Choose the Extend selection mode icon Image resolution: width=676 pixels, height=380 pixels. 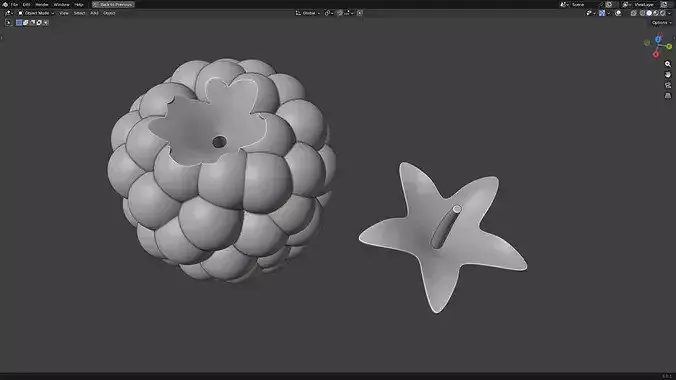pyautogui.click(x=25, y=22)
